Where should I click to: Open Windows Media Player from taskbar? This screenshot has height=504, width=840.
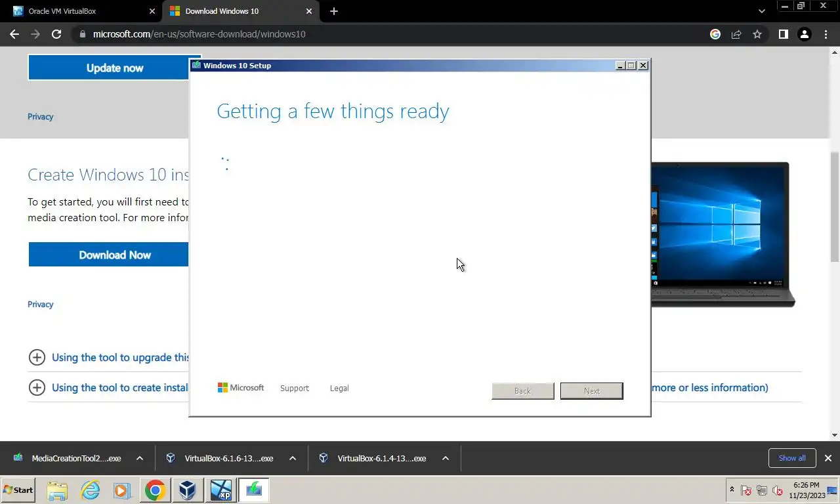(121, 490)
